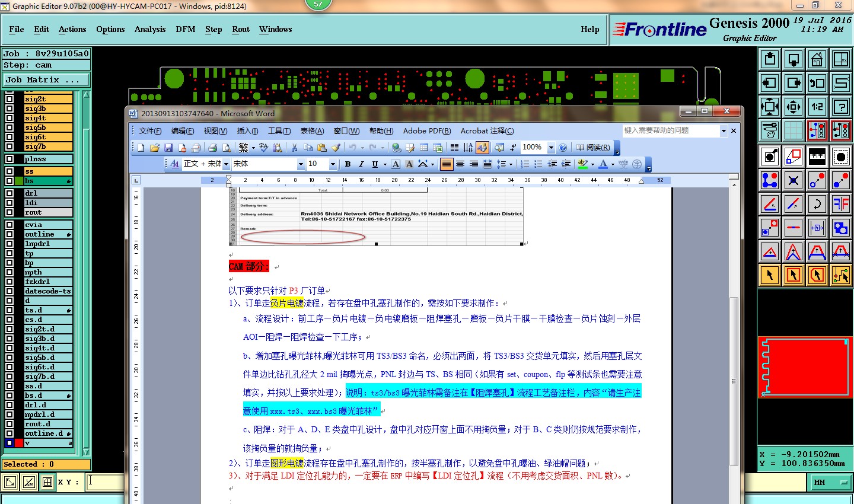Toggle italic formatting in Word
This screenshot has height=504, width=854.
point(361,164)
